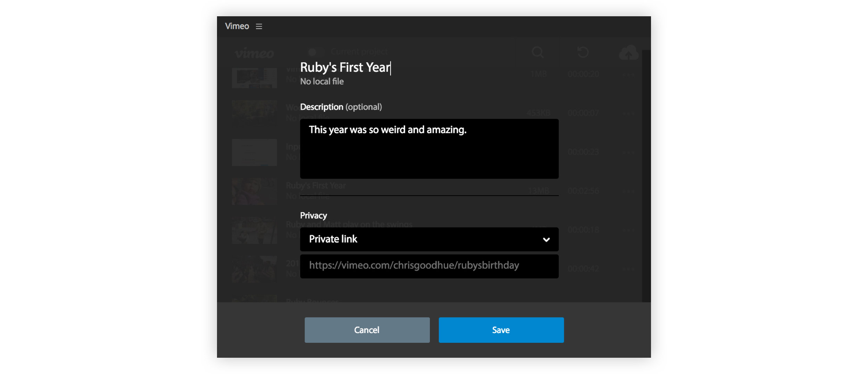Select Ruby's First Year background thumbnail
The width and height of the screenshot is (868, 374).
(254, 191)
